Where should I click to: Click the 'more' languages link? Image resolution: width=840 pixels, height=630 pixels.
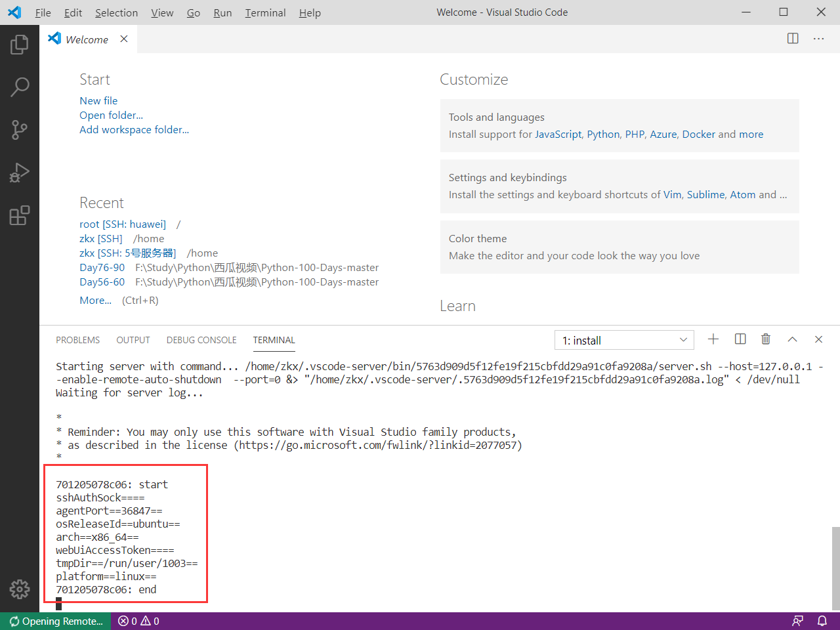(x=751, y=134)
